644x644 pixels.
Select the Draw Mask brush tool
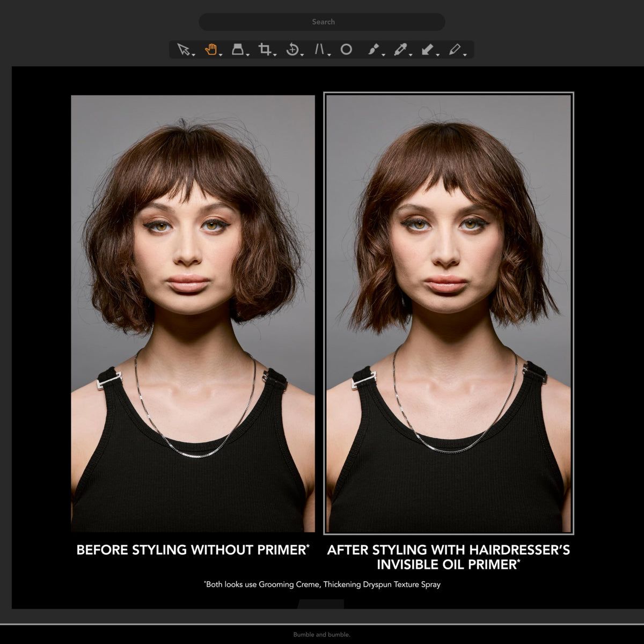click(374, 49)
